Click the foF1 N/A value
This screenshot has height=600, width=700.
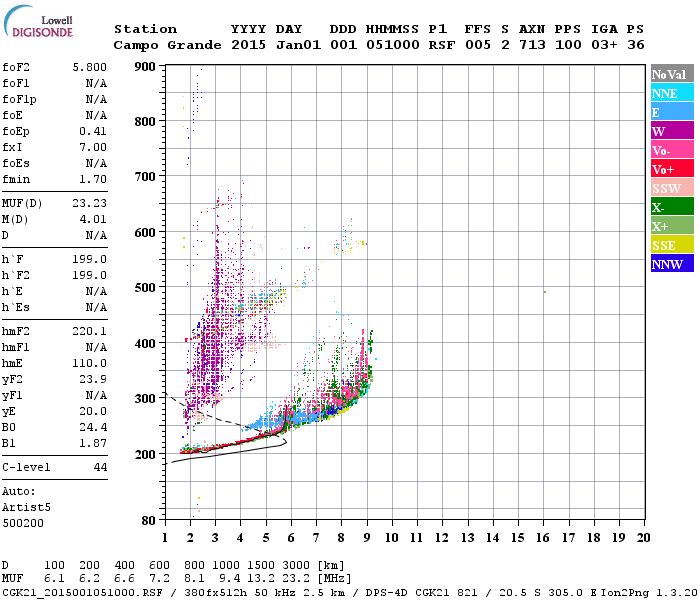(x=96, y=83)
